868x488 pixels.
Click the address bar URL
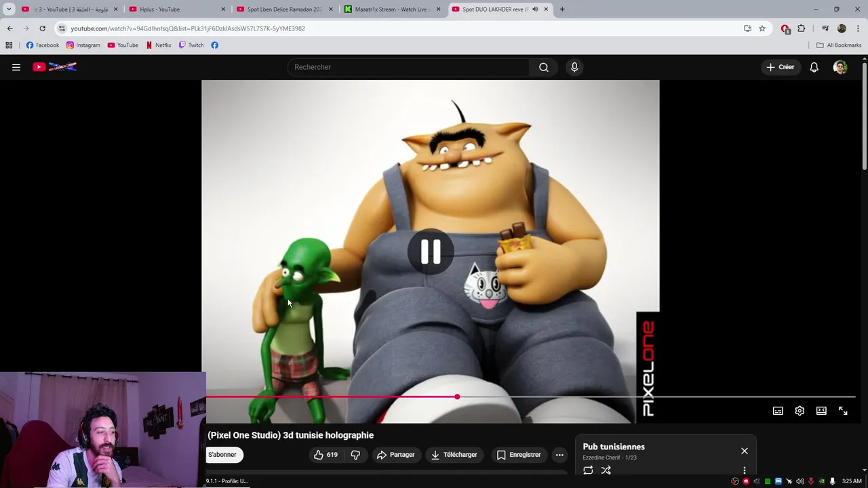pyautogui.click(x=188, y=28)
